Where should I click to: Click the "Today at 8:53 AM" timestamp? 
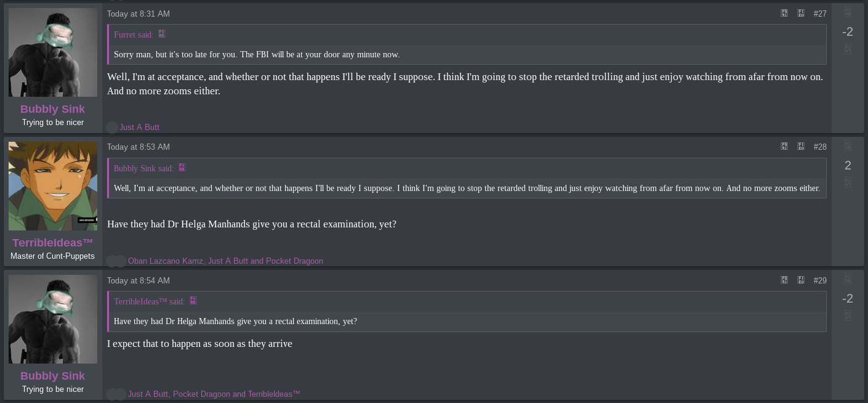tap(139, 147)
